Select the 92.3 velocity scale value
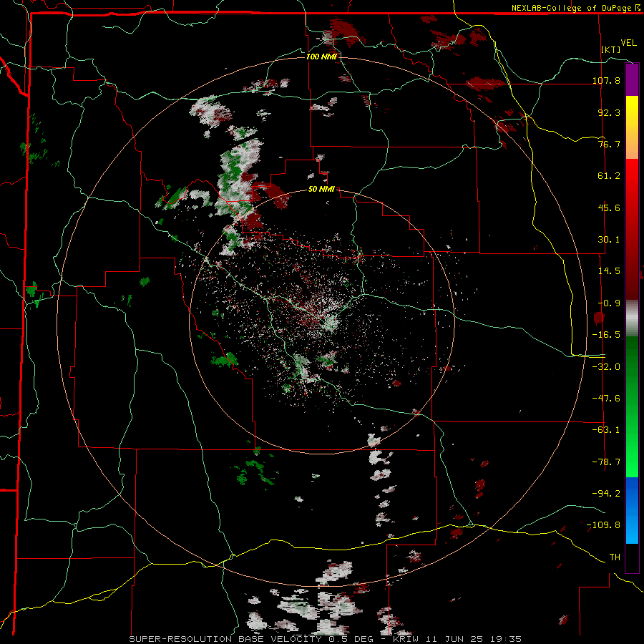The height and width of the screenshot is (644, 644). pyautogui.click(x=609, y=112)
